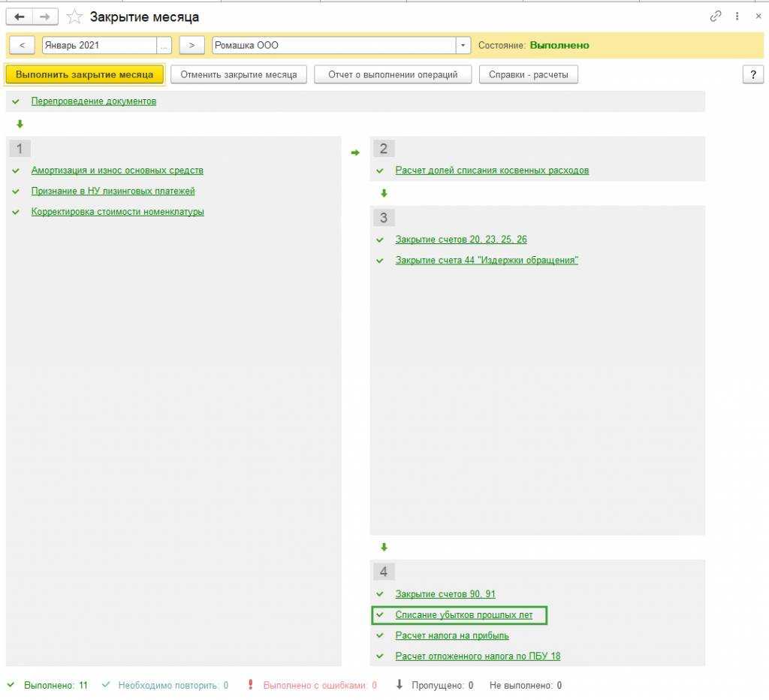Select Списание убытков прошлых лет operation
The image size is (769, 700).
pyautogui.click(x=463, y=615)
